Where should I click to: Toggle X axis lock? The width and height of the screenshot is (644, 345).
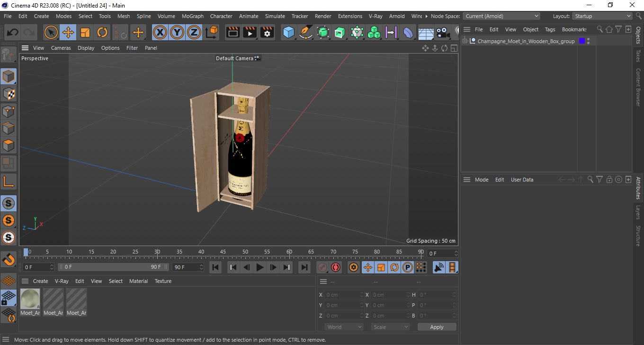(x=160, y=33)
